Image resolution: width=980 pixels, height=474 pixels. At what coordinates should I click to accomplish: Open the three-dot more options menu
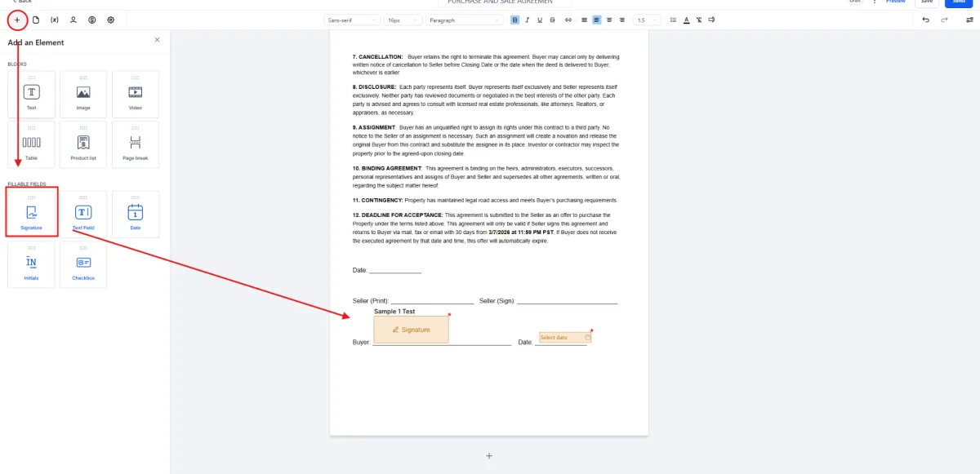click(x=873, y=2)
